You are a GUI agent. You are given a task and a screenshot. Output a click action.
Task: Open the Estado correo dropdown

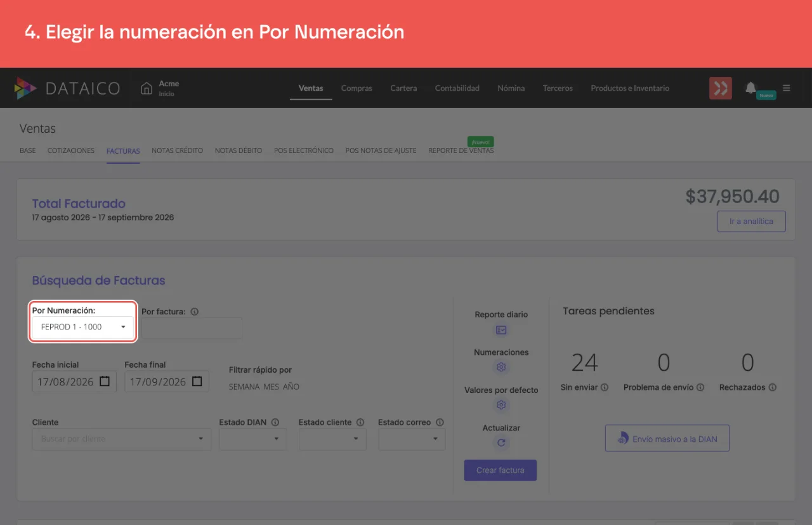tap(412, 439)
